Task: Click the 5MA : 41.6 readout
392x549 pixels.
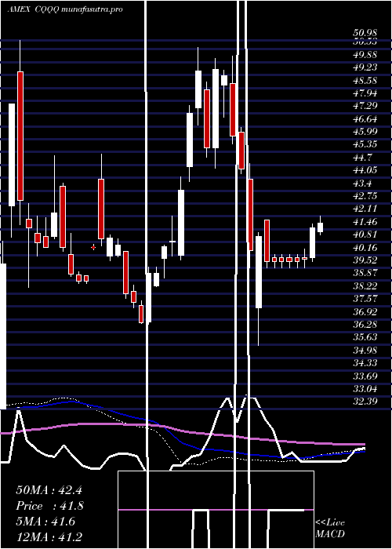Action: (45, 522)
